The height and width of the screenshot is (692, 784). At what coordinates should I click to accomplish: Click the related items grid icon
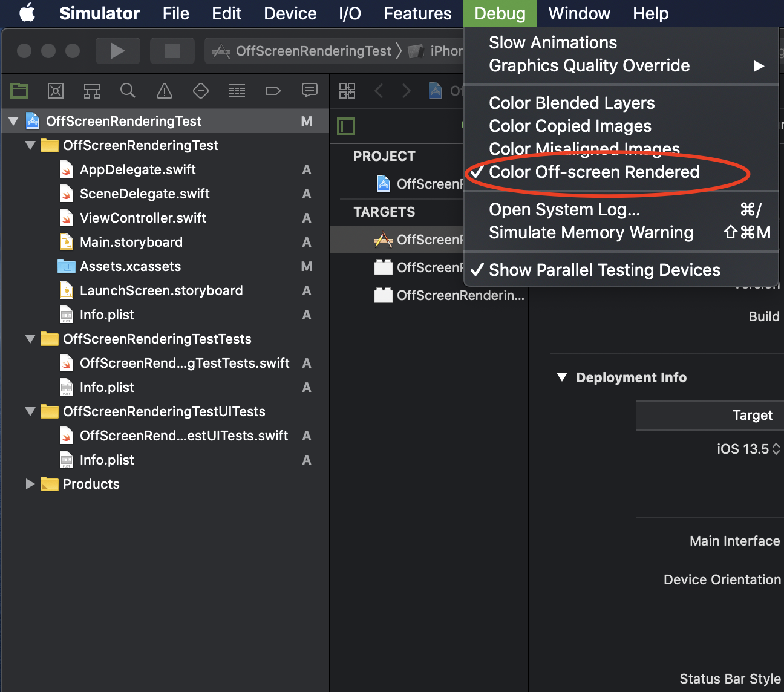(347, 91)
